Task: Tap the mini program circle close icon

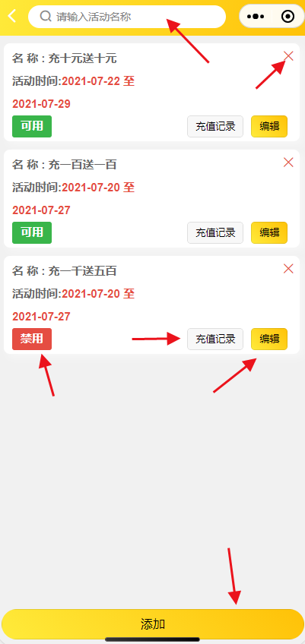Action: coord(288,17)
